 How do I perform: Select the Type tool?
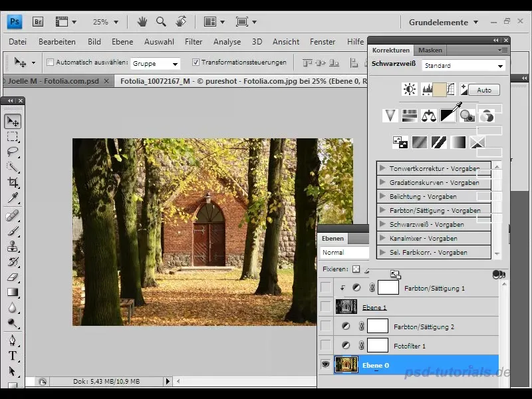click(x=13, y=356)
